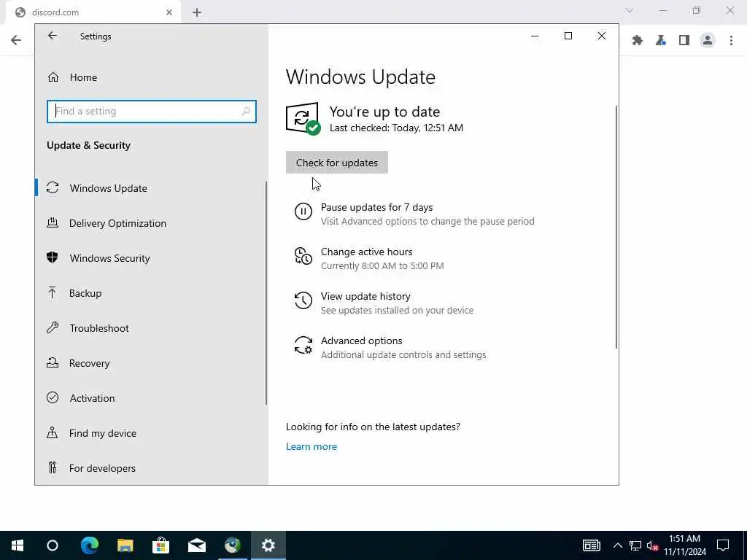Click the Troubleshoot wrench icon

click(x=53, y=327)
